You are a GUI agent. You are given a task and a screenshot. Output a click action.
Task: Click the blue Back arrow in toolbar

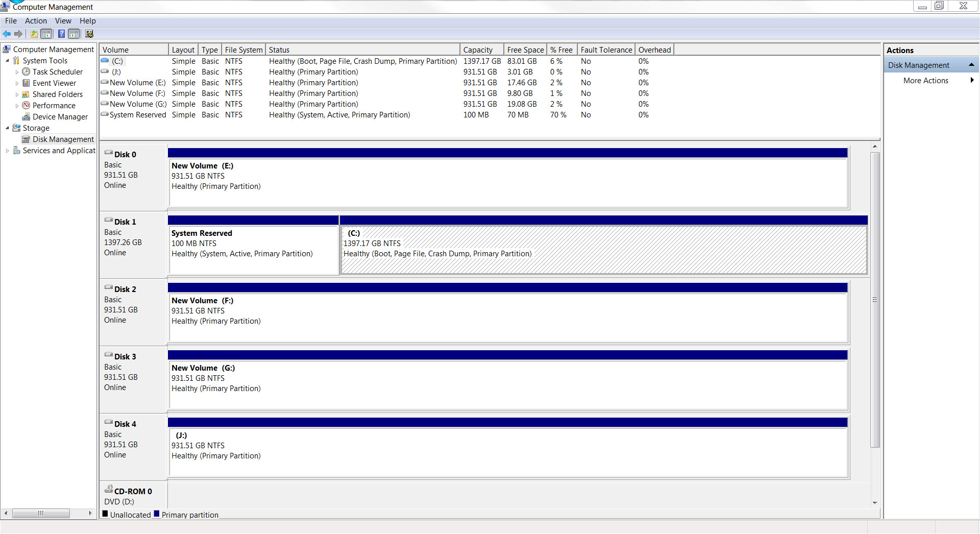point(7,34)
